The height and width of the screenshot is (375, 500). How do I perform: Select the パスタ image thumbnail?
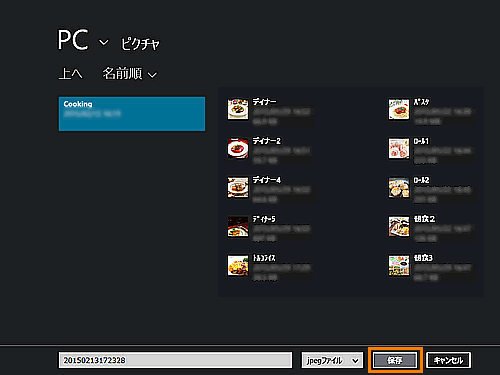pos(399,109)
